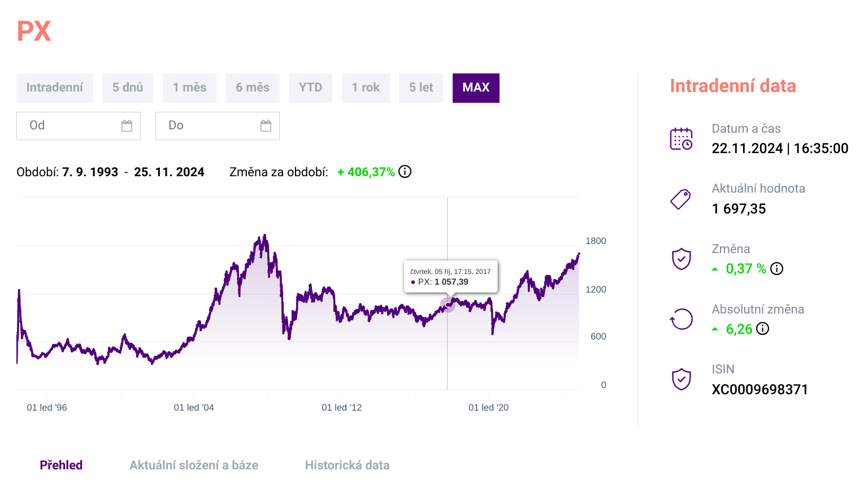
Task: Select the YTD period button
Action: pos(310,88)
